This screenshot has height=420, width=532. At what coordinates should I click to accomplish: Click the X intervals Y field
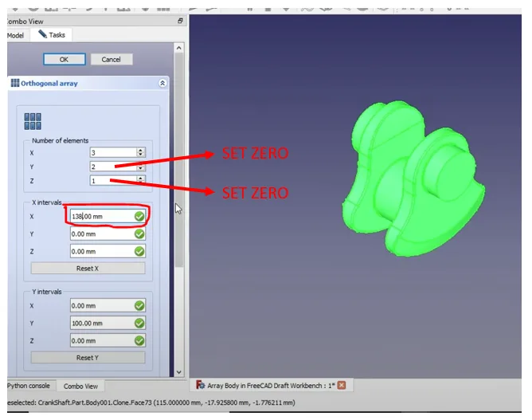pyautogui.click(x=108, y=234)
